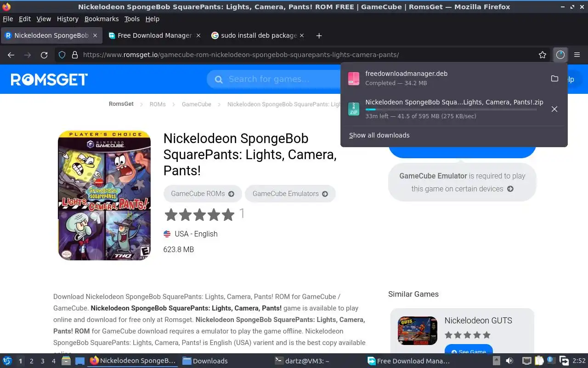Switch to workspace 4
Image resolution: width=588 pixels, height=368 pixels.
(x=54, y=361)
